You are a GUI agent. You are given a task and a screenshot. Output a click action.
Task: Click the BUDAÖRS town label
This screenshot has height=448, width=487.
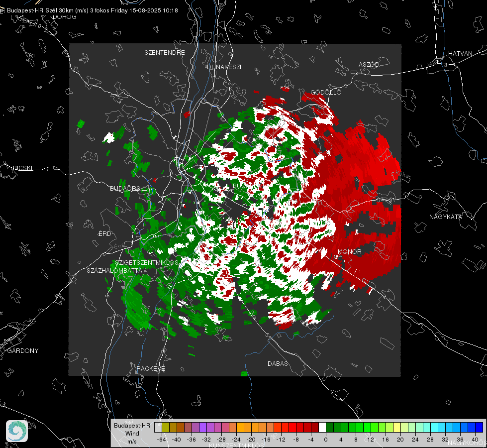click(x=125, y=188)
